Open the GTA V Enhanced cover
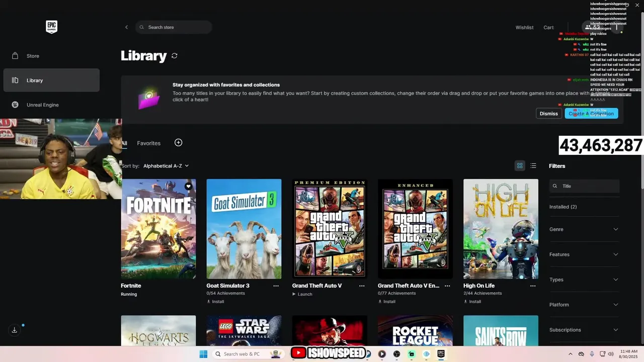644x362 pixels. click(x=415, y=229)
